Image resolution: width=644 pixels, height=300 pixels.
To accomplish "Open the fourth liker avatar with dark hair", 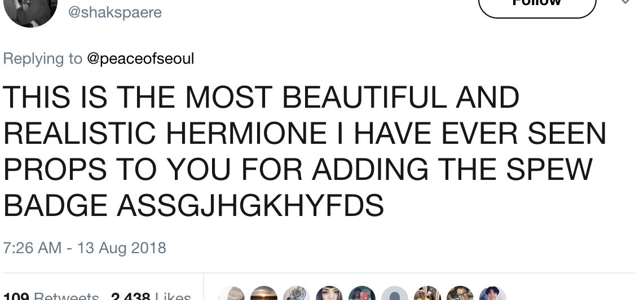I will point(329,294).
